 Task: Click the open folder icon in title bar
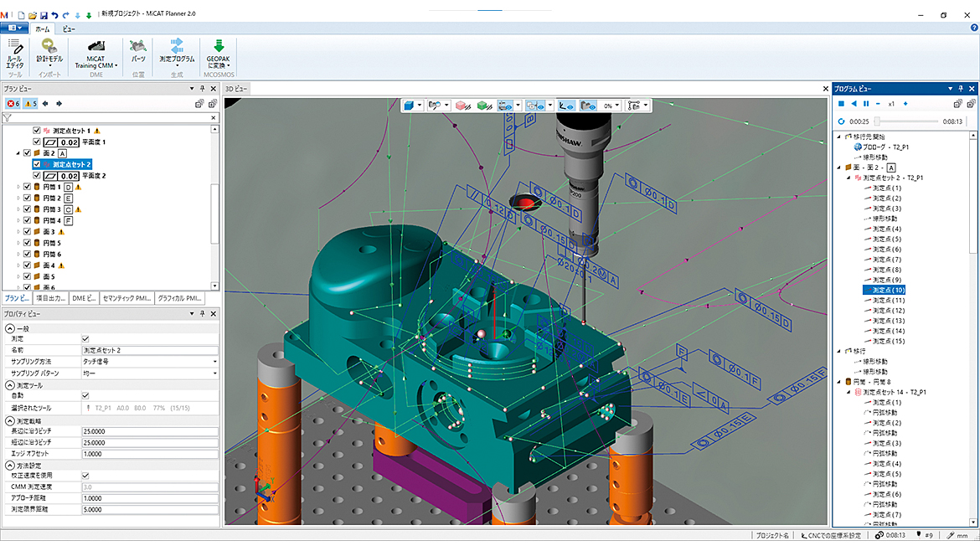(33, 14)
